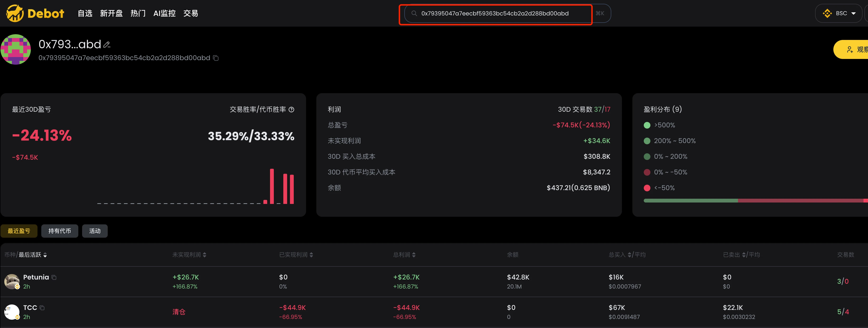
Task: Copy the full wallet address
Action: tap(216, 58)
